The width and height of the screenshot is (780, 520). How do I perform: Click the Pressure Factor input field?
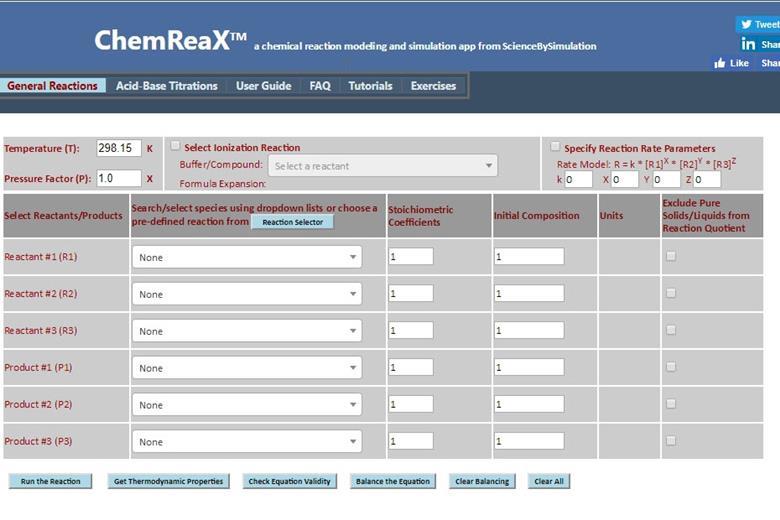(118, 178)
